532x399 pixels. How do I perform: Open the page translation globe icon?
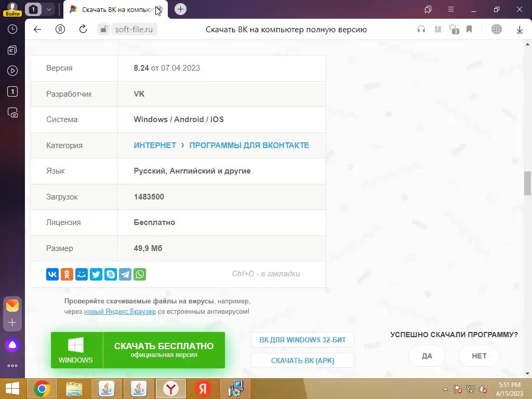click(x=496, y=29)
